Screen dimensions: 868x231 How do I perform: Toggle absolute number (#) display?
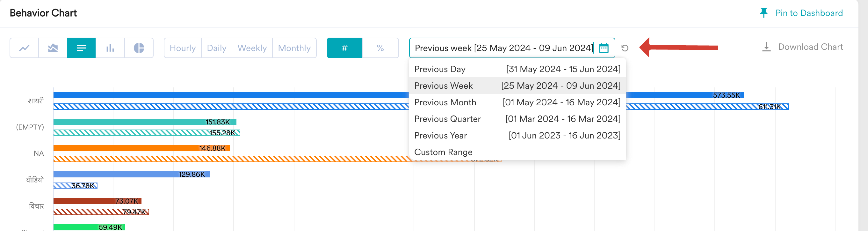[344, 48]
